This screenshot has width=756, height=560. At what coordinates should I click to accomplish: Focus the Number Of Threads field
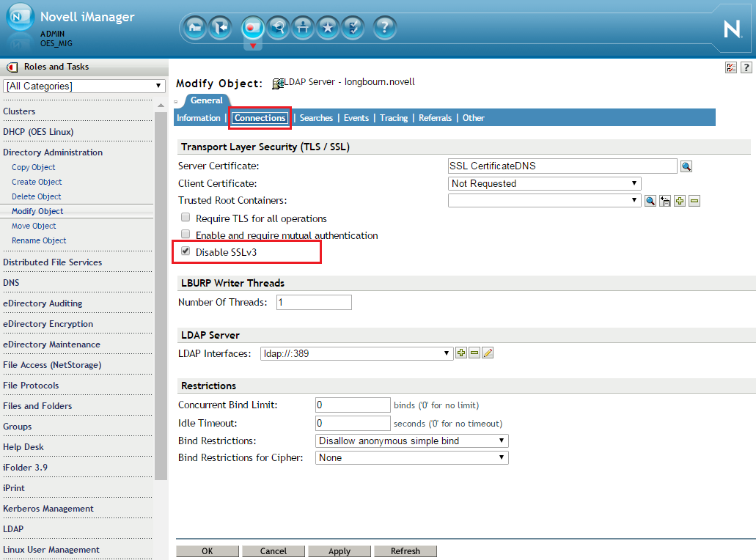[314, 303]
